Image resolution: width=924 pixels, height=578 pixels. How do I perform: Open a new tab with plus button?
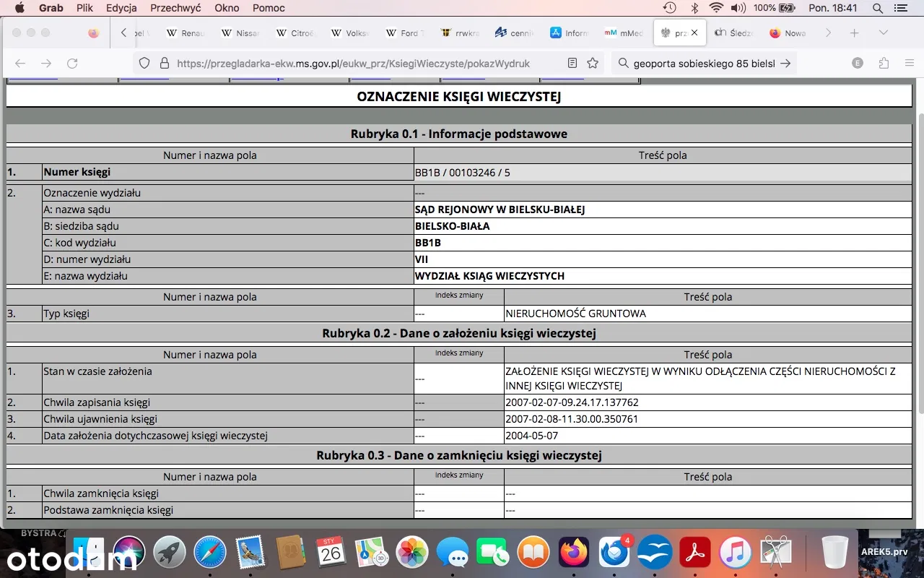[x=855, y=33]
